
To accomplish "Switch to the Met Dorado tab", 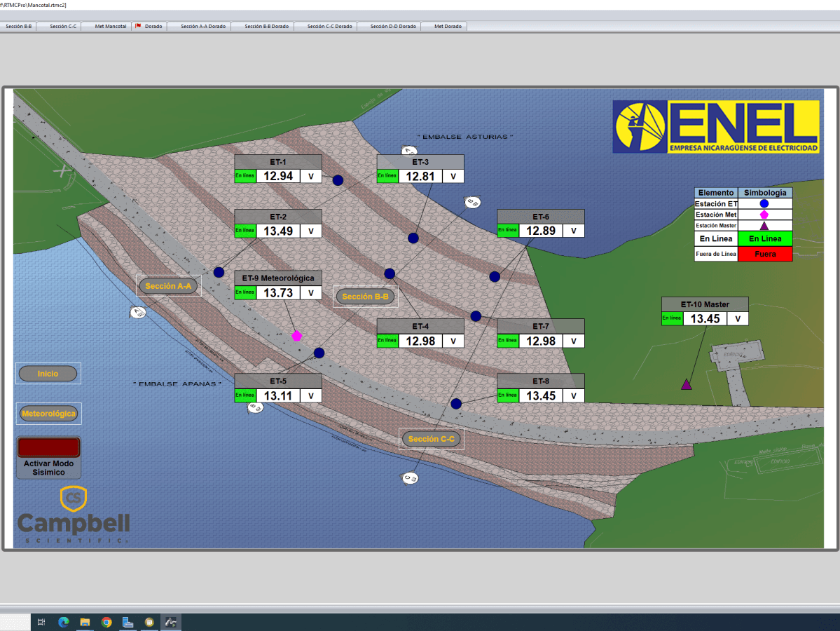I will 448,26.
